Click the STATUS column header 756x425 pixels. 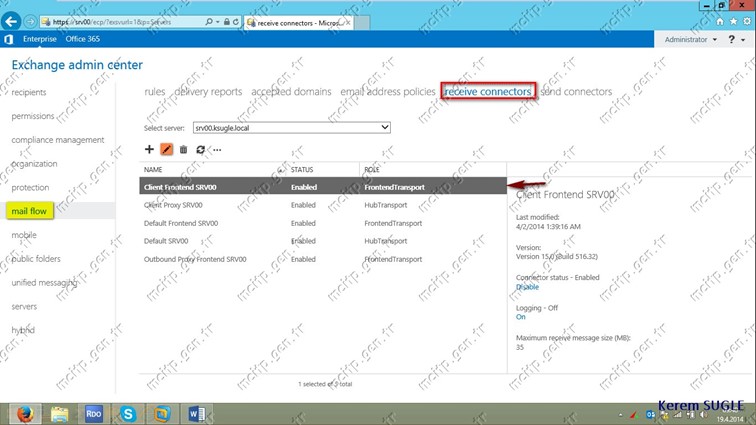click(x=302, y=170)
